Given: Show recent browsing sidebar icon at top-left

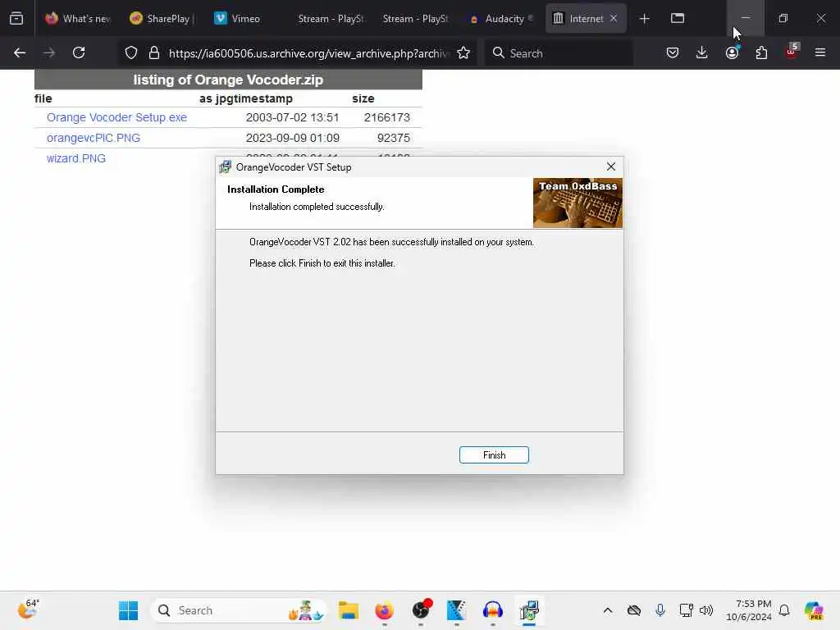Looking at the screenshot, I should [x=16, y=19].
